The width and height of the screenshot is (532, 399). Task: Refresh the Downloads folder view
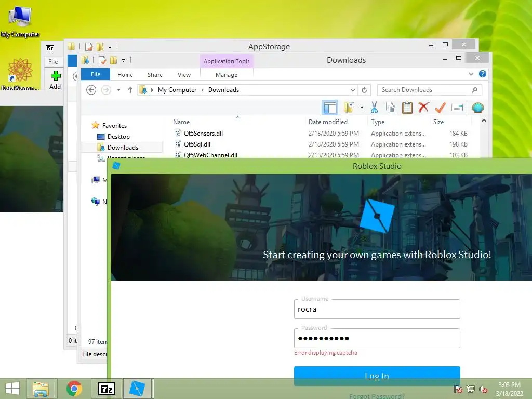[364, 90]
